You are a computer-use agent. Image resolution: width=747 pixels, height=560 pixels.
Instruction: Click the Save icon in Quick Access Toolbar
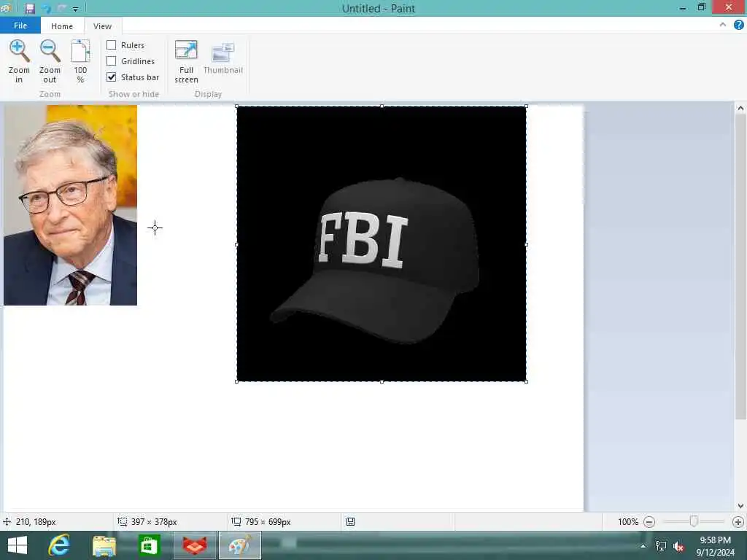[30, 8]
